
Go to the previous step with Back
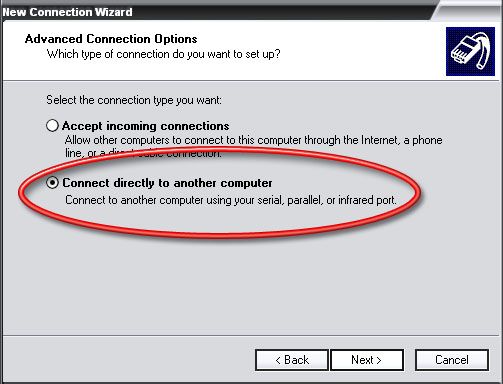292,360
